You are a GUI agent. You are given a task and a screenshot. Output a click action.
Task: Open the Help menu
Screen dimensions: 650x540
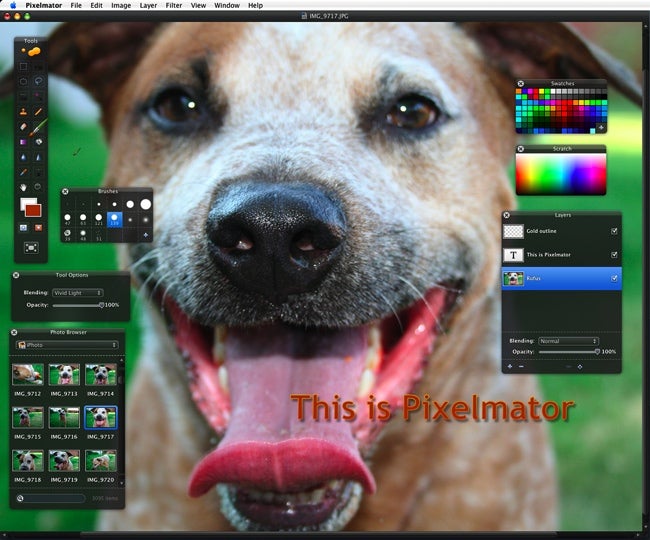pos(255,5)
